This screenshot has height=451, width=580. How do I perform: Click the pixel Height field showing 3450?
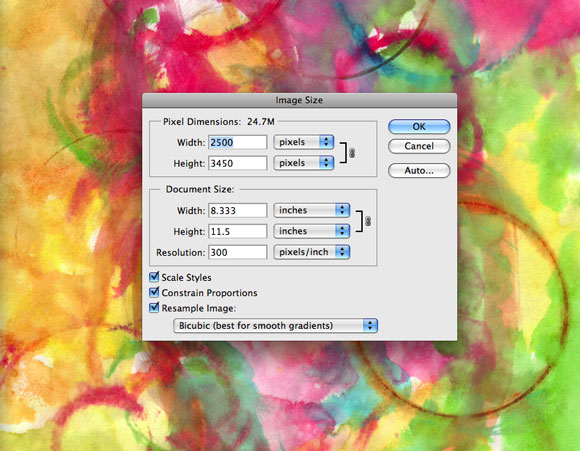pos(237,163)
